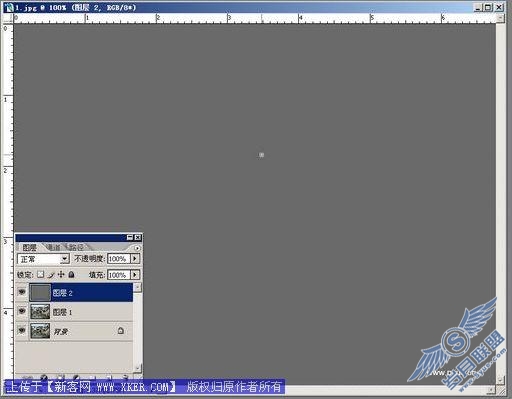Screen dimensions: 512x399
Task: Switch to the 通道 (Channels) tab
Action: 54,247
